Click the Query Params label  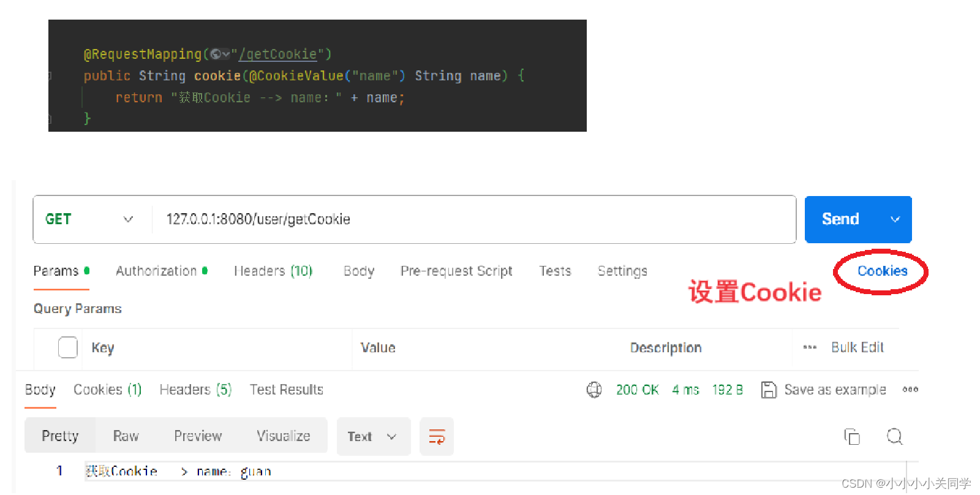[x=78, y=308]
